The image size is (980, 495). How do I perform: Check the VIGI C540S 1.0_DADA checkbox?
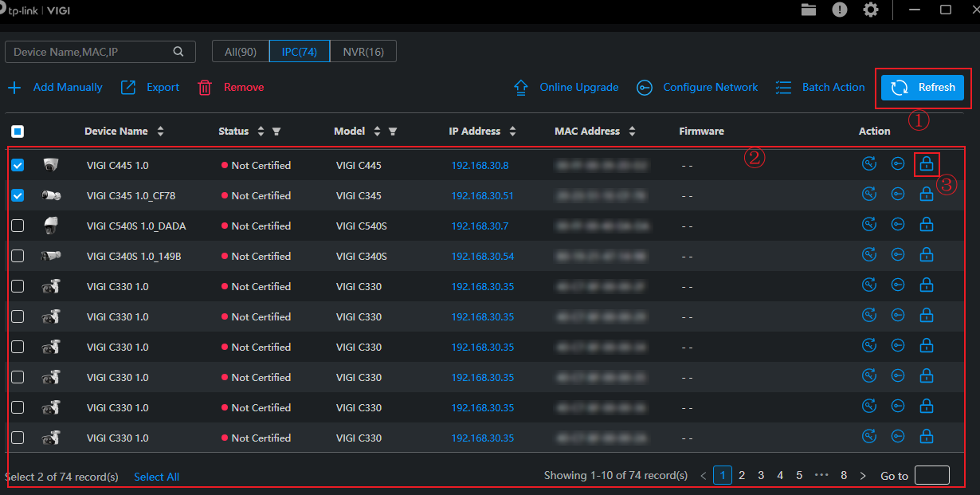[x=18, y=226]
